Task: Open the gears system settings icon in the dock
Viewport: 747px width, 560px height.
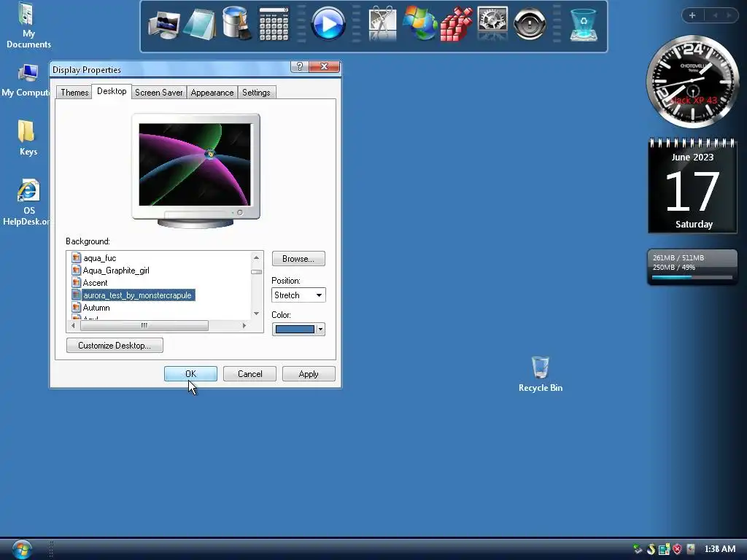Action: point(492,22)
